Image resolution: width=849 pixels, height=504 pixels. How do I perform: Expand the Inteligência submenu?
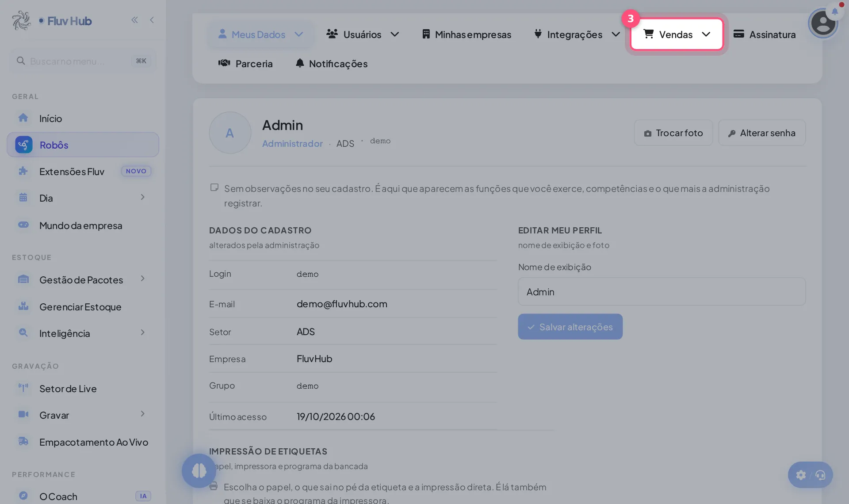(x=142, y=332)
